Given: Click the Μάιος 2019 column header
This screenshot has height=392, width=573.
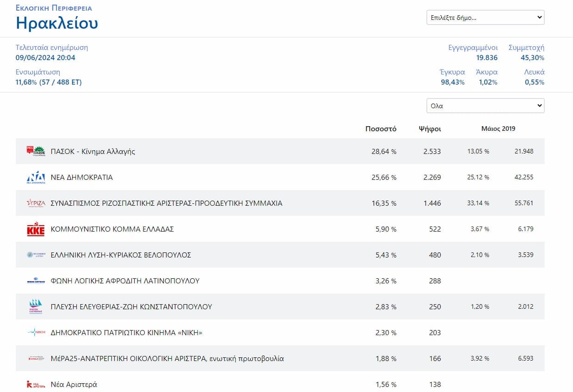Looking at the screenshot, I should [x=498, y=129].
